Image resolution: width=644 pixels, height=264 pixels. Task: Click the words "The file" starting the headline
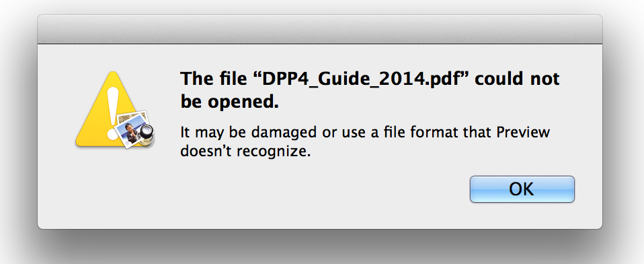pyautogui.click(x=212, y=78)
